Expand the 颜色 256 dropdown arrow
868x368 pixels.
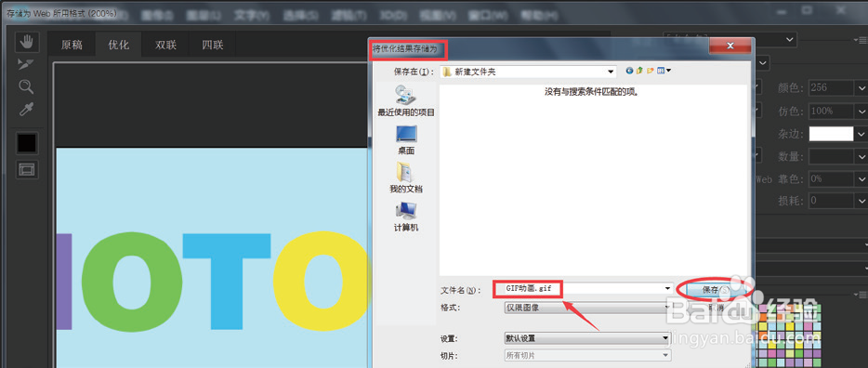(861, 88)
